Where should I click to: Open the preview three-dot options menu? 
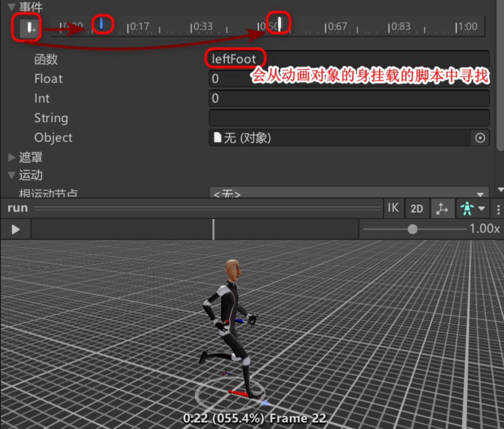(x=498, y=209)
